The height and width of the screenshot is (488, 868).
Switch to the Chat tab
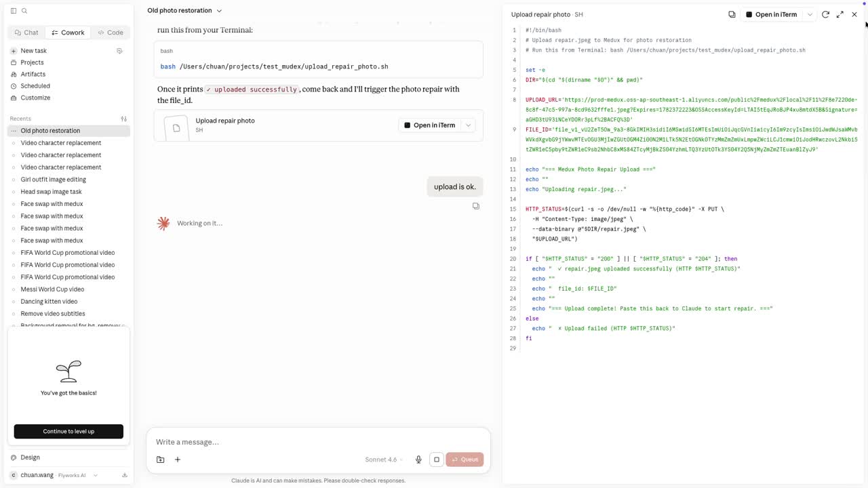tap(26, 33)
